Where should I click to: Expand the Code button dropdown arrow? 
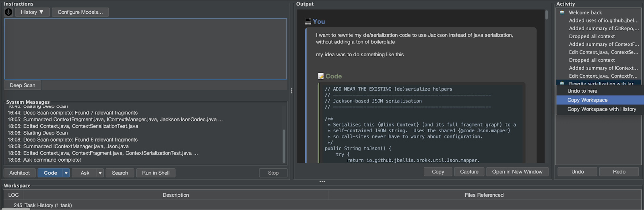point(66,173)
